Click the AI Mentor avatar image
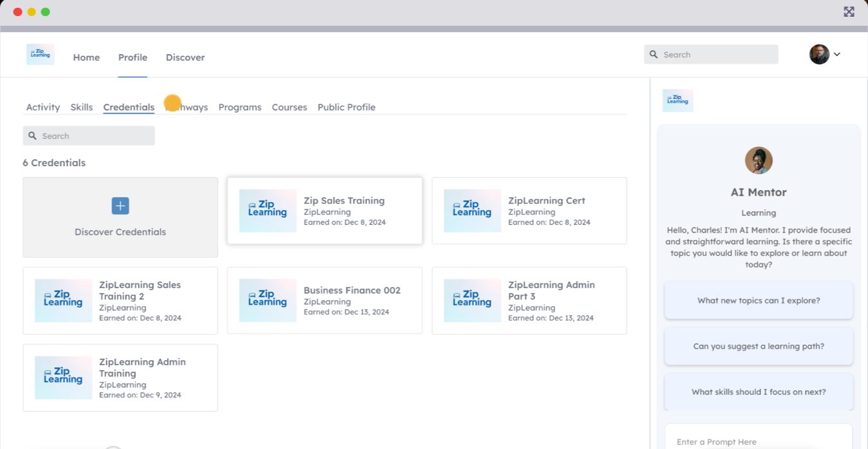This screenshot has width=868, height=449. pos(759,160)
